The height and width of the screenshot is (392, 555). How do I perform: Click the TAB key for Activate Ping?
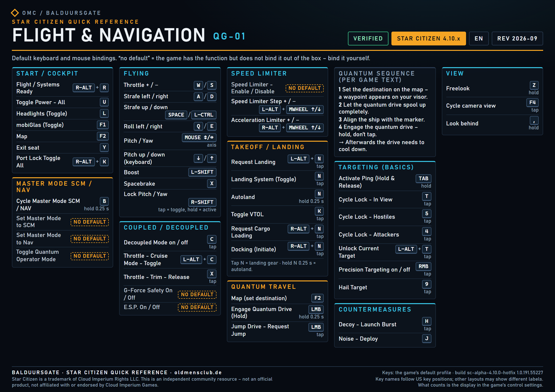(x=424, y=178)
